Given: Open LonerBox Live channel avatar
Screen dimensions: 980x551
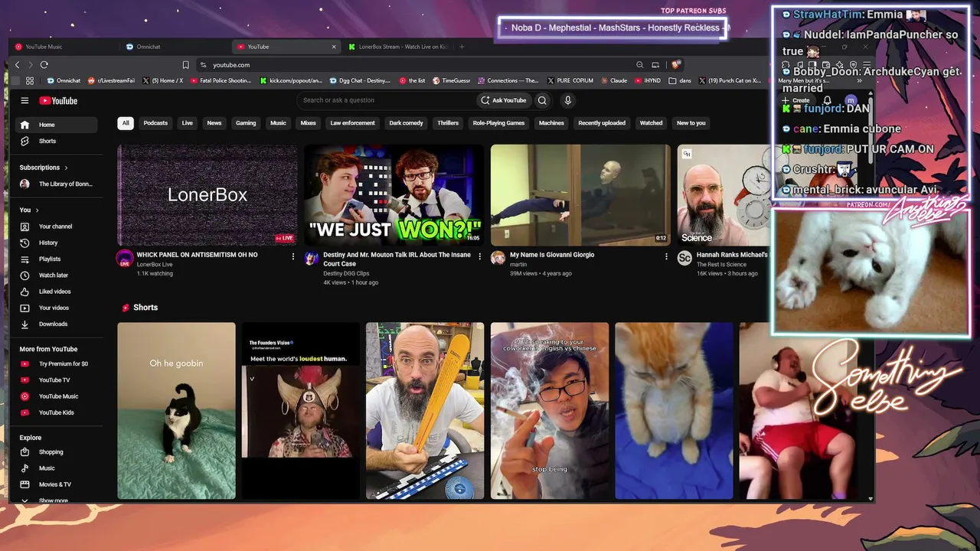Looking at the screenshot, I should (125, 258).
